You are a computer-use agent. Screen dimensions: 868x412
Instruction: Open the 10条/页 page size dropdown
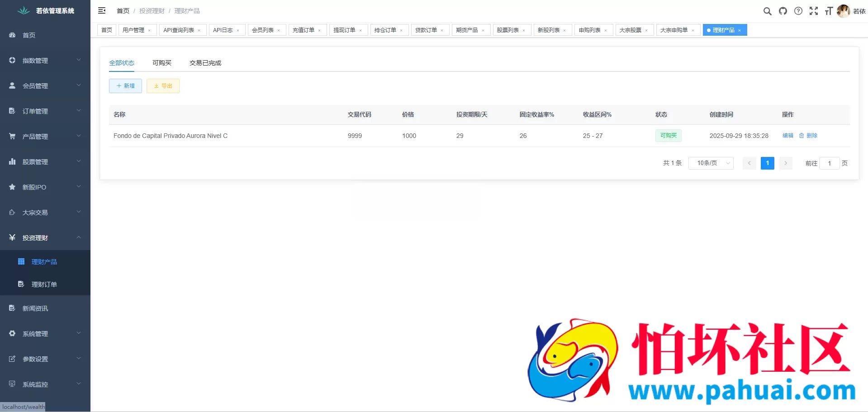pos(711,163)
